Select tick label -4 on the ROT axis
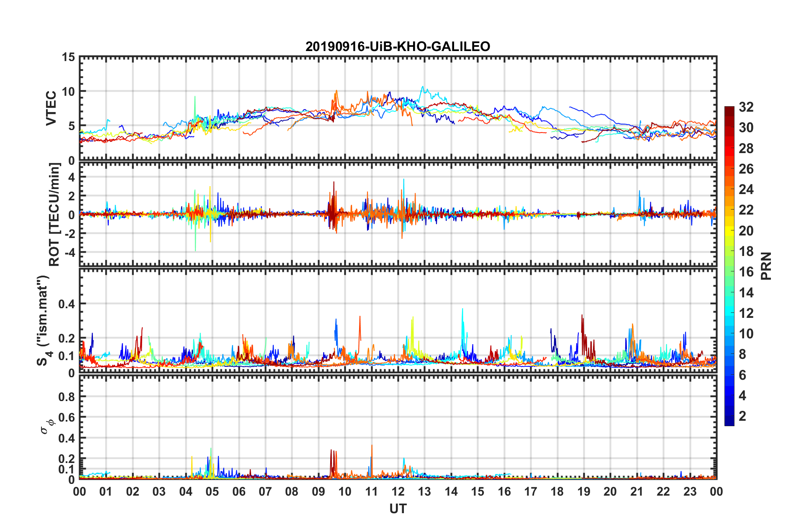 pyautogui.click(x=69, y=252)
